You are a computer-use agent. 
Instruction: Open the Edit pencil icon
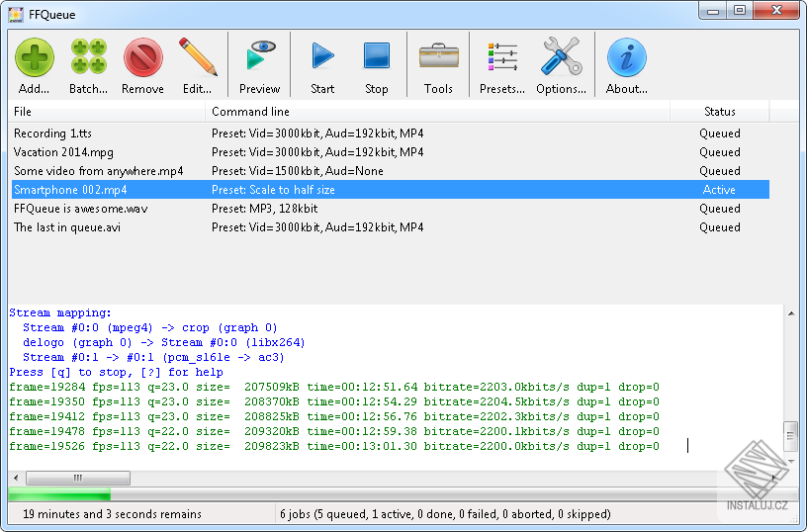click(x=198, y=56)
